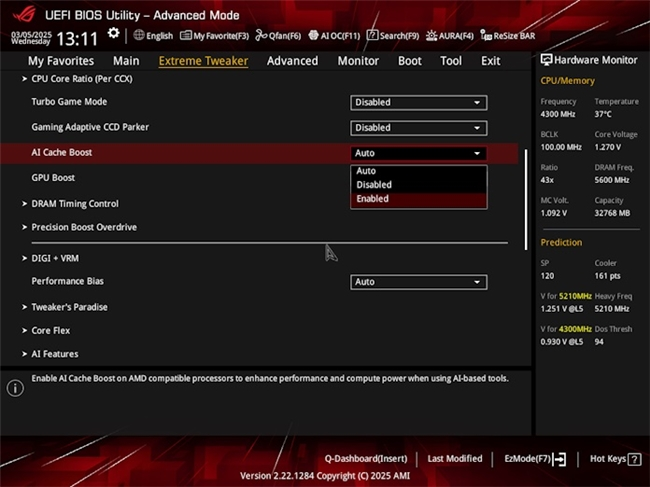This screenshot has height=487, width=650.
Task: Toggle AURA (F4) lighting control
Action: point(451,36)
